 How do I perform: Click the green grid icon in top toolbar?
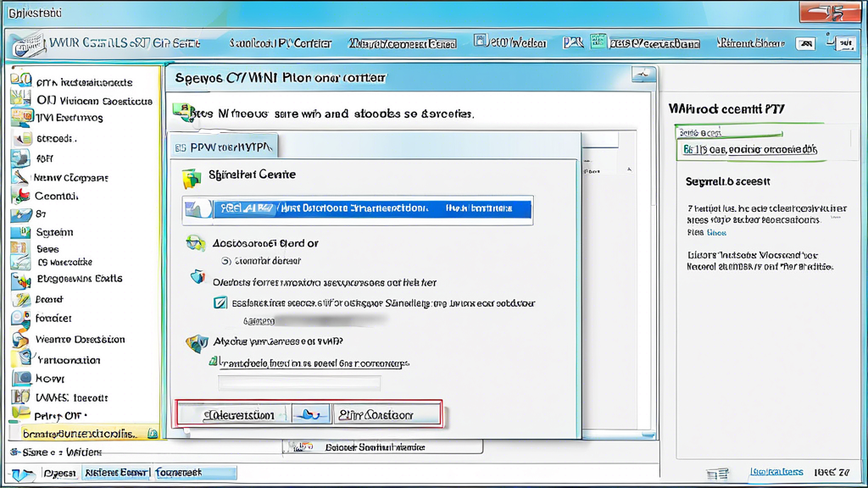598,42
